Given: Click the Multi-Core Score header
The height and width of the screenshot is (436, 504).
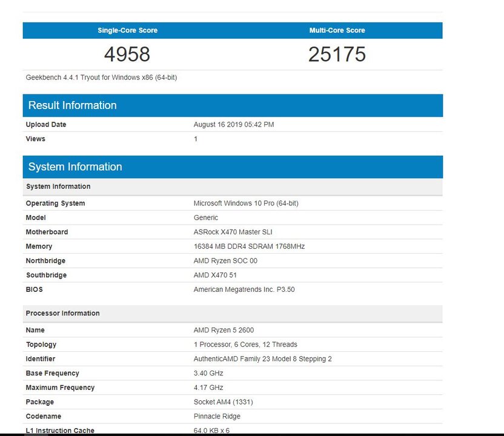Looking at the screenshot, I should [x=337, y=30].
